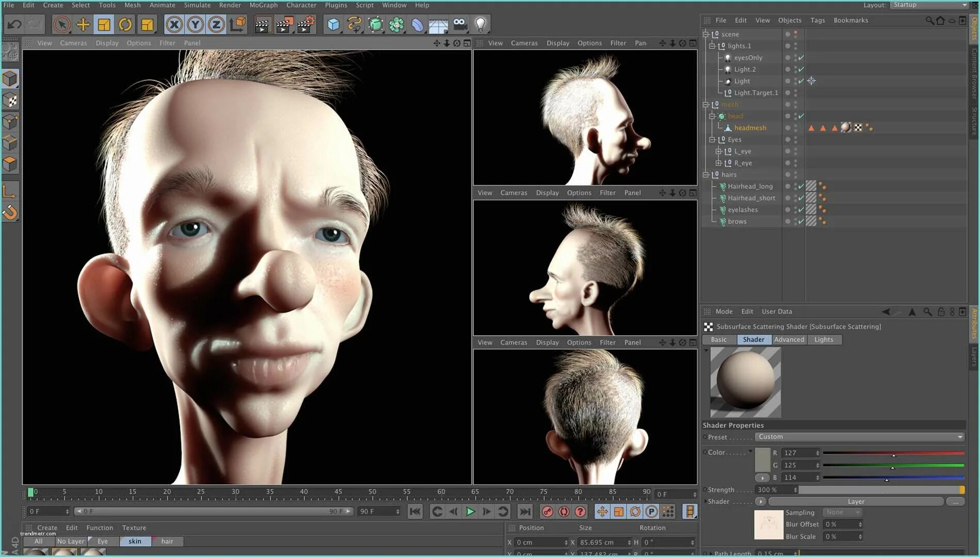Click the Autokeying button
This screenshot has width=980, height=557.
click(564, 512)
